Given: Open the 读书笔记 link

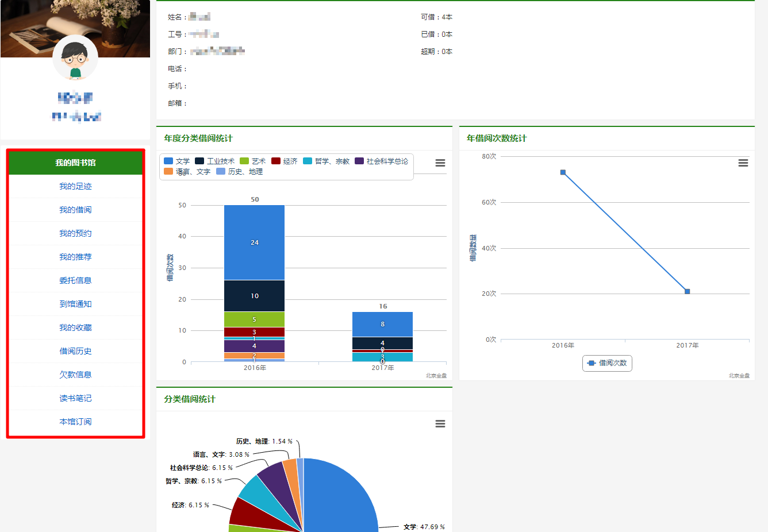Looking at the screenshot, I should (x=75, y=398).
